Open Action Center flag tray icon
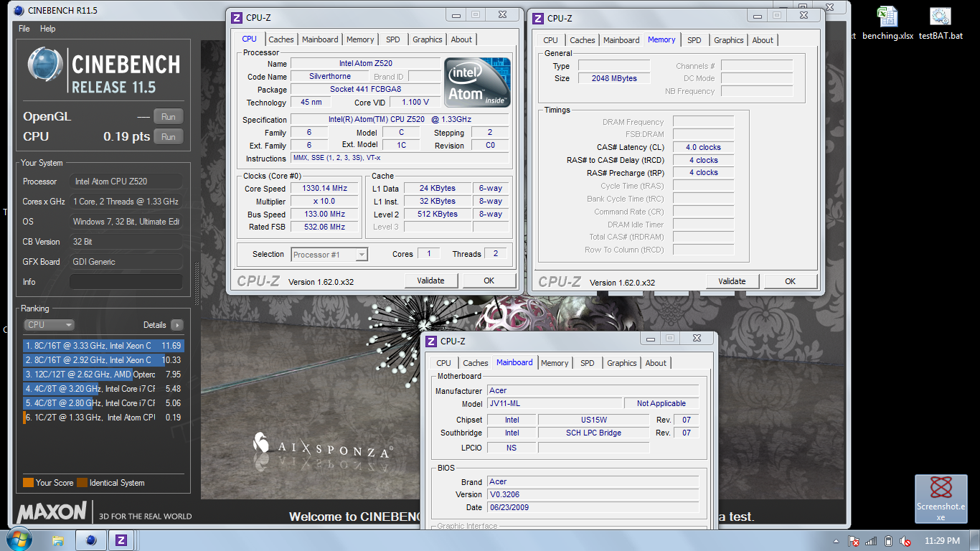Screen dimensions: 980x551 (854, 541)
